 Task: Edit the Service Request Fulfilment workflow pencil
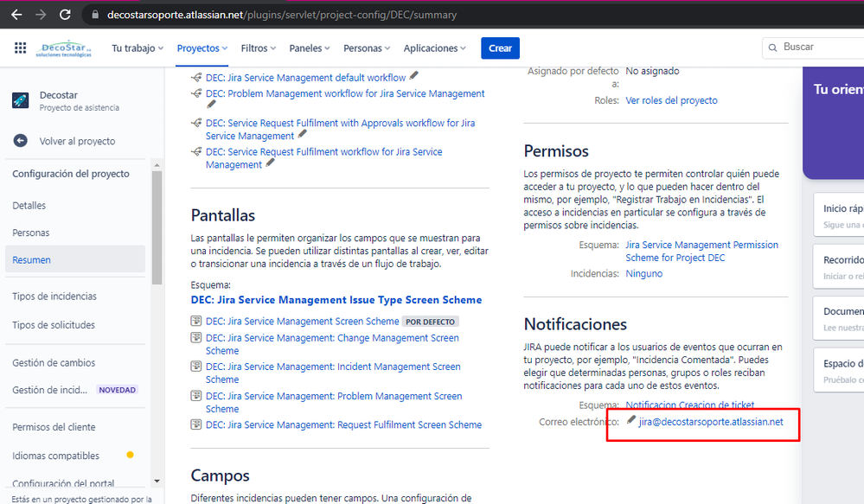click(x=270, y=163)
